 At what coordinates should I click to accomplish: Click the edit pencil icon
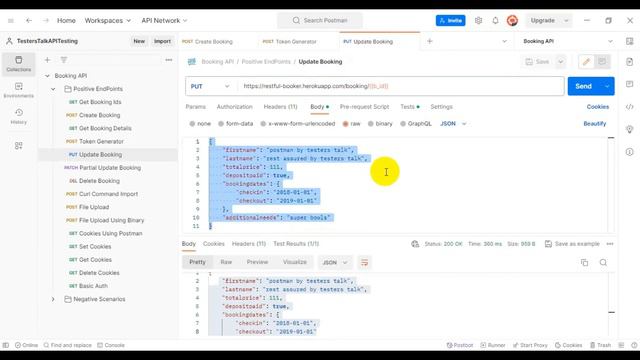tap(586, 62)
